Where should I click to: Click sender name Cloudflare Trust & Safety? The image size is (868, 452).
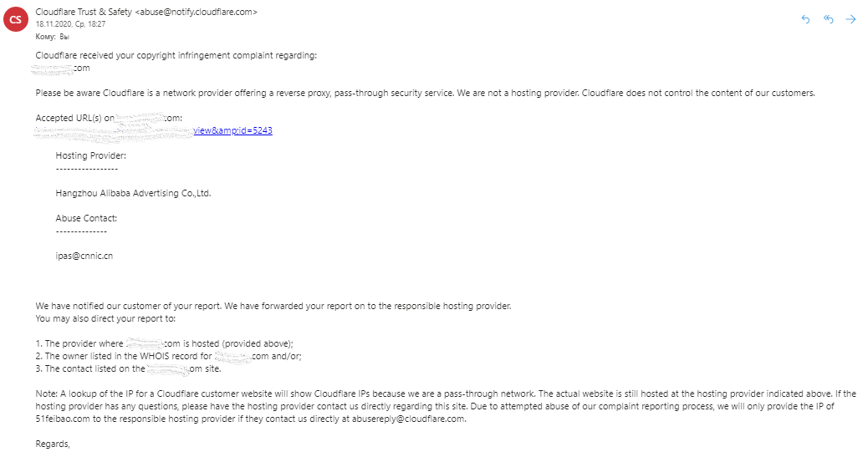82,12
